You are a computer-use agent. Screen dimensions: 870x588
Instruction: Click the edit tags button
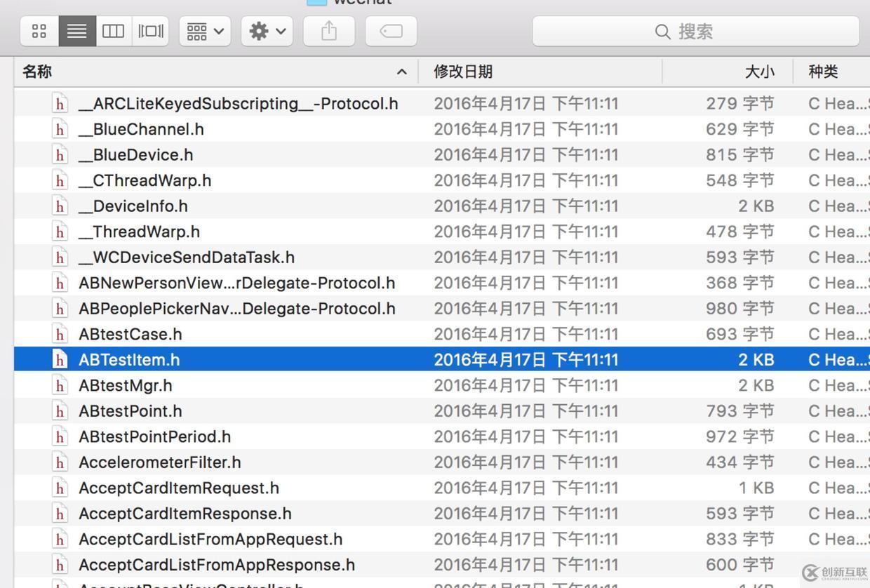(x=391, y=31)
